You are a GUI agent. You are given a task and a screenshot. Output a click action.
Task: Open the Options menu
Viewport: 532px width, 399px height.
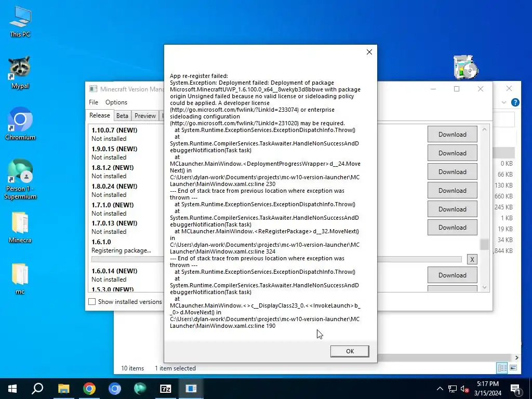[x=116, y=102]
